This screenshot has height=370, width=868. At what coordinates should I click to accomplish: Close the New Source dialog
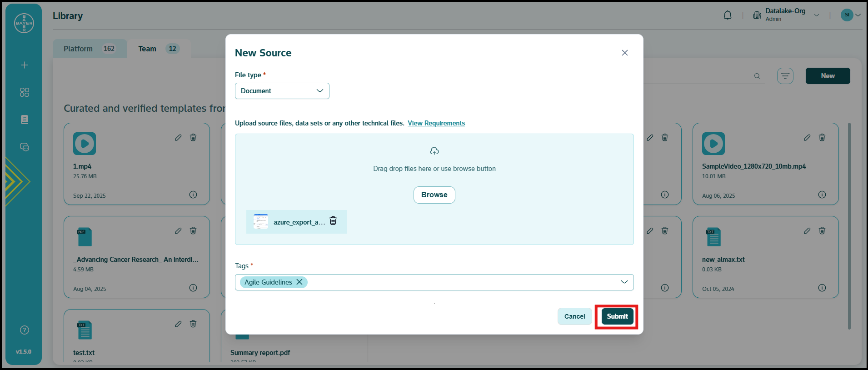coord(625,53)
